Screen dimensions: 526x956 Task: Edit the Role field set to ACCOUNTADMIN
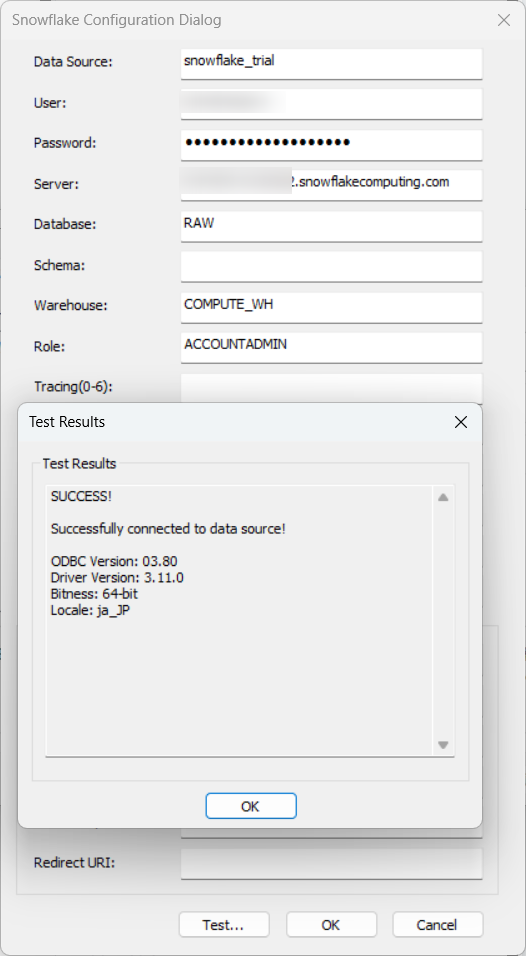pyautogui.click(x=332, y=348)
